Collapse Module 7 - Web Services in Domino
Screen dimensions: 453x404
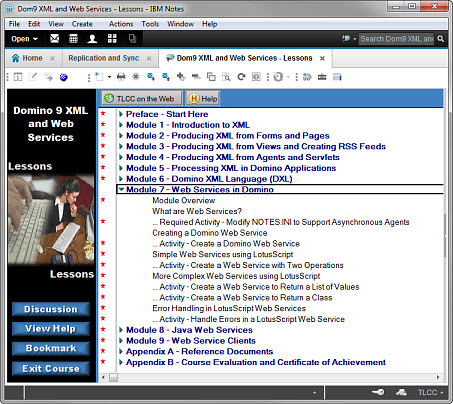coord(121,189)
